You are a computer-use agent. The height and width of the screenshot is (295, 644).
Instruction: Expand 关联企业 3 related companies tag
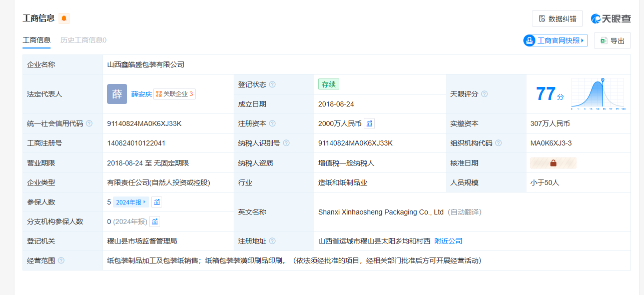(x=175, y=94)
